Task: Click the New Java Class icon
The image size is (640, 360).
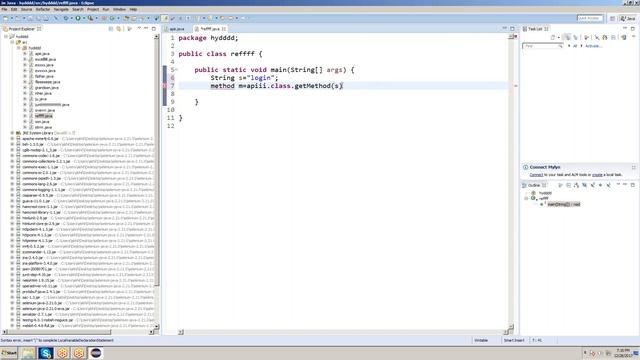Action: (x=111, y=18)
